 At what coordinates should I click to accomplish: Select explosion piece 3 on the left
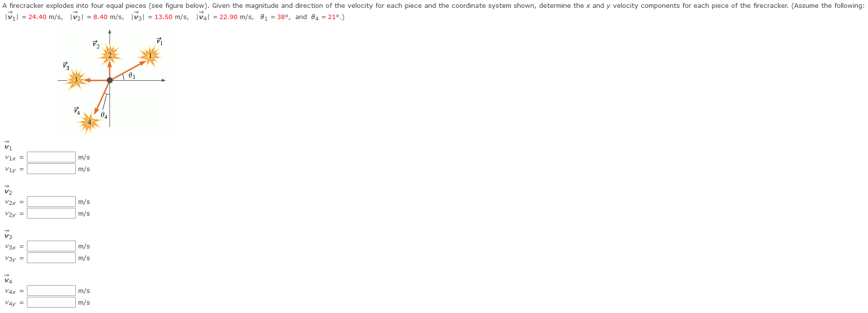(x=76, y=80)
